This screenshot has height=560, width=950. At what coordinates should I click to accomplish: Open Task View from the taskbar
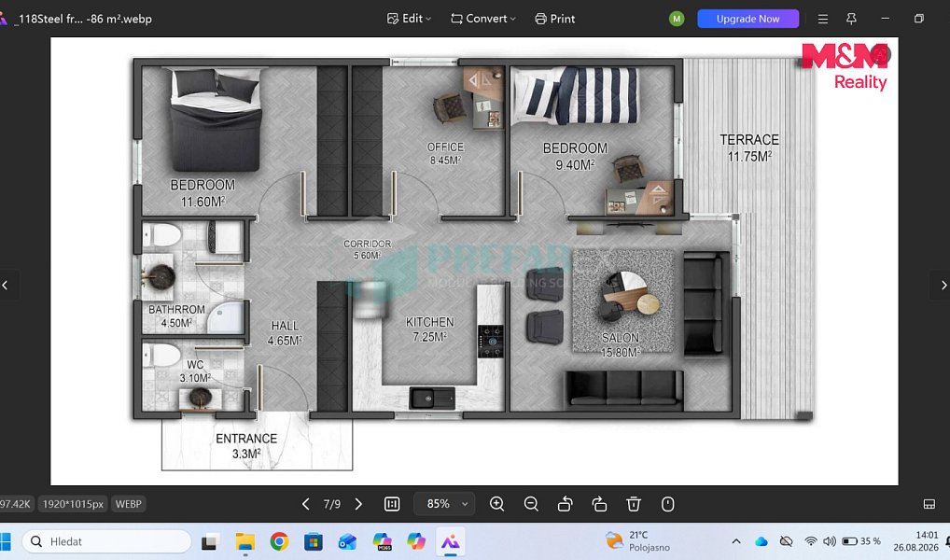210,542
